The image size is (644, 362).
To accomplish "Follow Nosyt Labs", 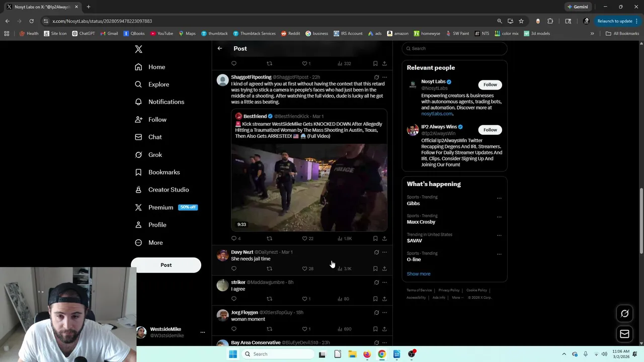I will coord(490,84).
